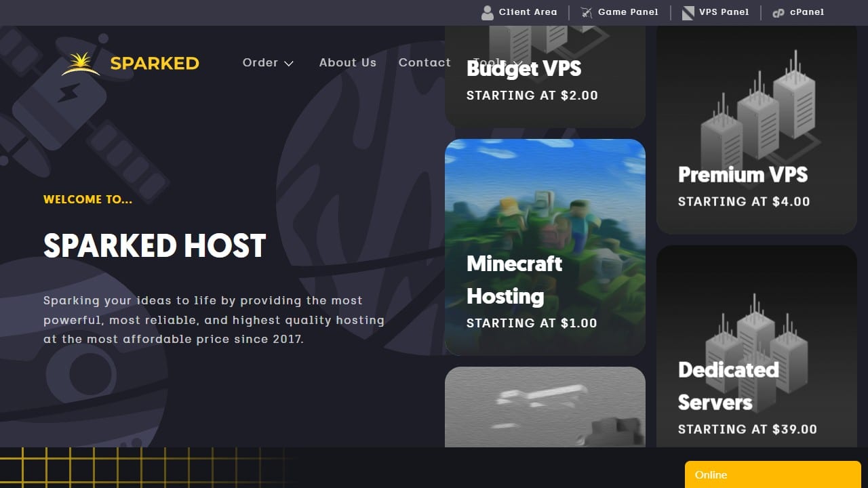The image size is (868, 488).
Task: Click the 'Sparking your ideas to life' paragraph
Action: pyautogui.click(x=214, y=320)
